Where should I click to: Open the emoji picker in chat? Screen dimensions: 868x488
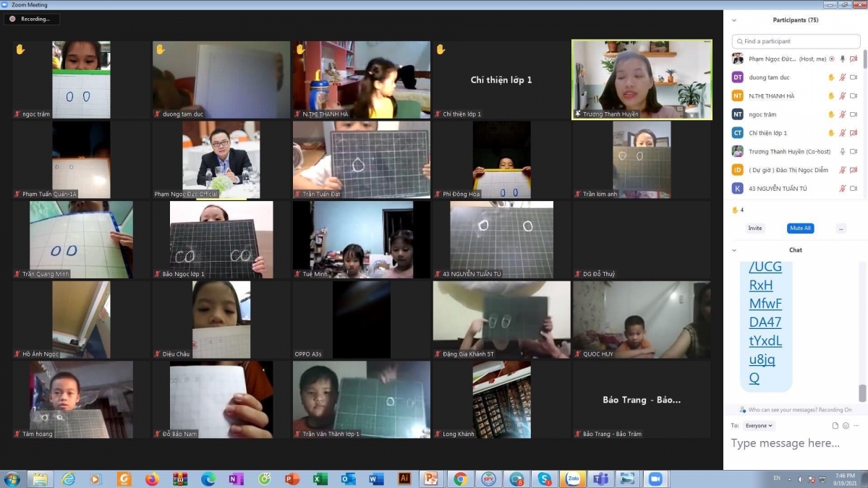point(846,426)
